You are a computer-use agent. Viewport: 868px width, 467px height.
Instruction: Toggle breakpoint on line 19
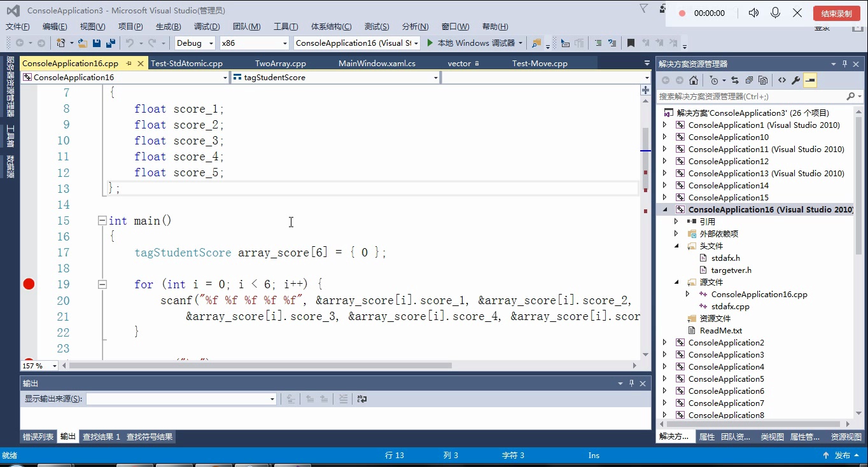pyautogui.click(x=29, y=284)
